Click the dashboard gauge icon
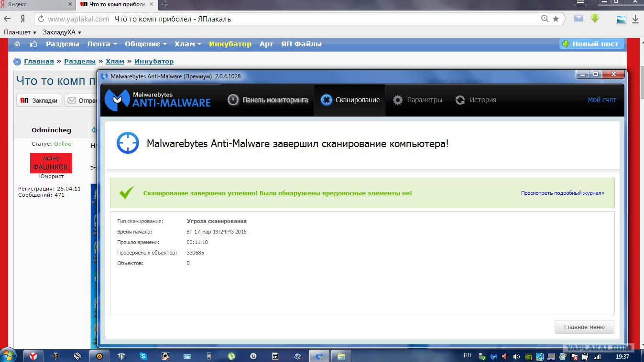644x362 pixels. (233, 100)
